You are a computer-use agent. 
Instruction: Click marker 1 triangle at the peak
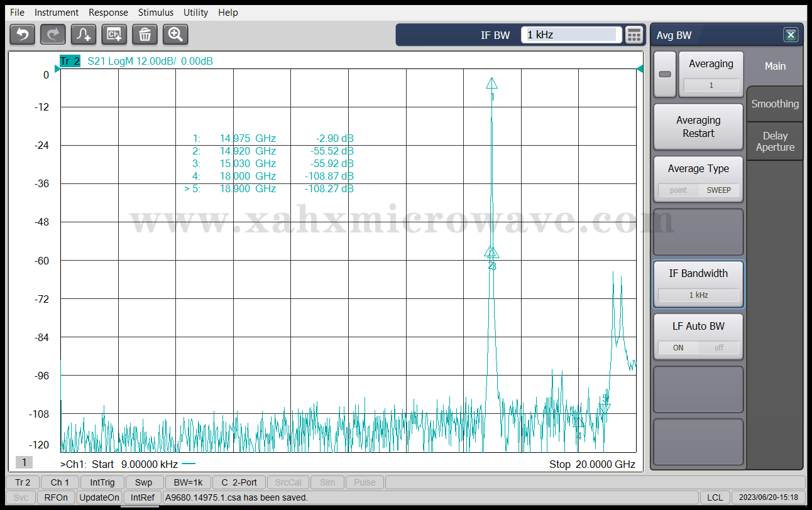[492, 83]
